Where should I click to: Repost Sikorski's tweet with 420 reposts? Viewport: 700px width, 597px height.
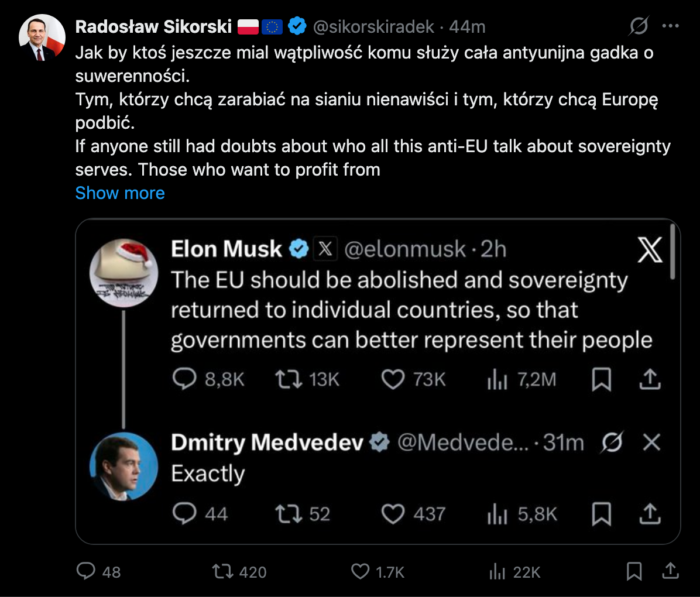click(x=222, y=571)
